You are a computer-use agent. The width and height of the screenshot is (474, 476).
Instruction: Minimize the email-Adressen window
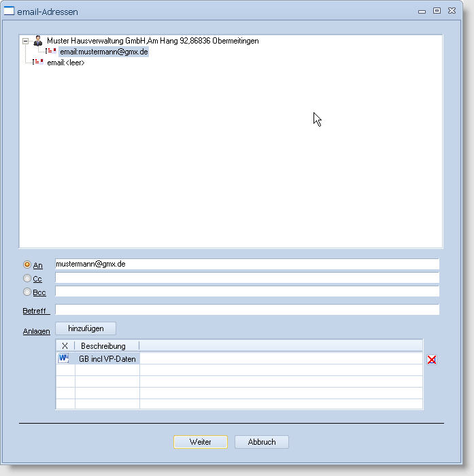pyautogui.click(x=422, y=11)
